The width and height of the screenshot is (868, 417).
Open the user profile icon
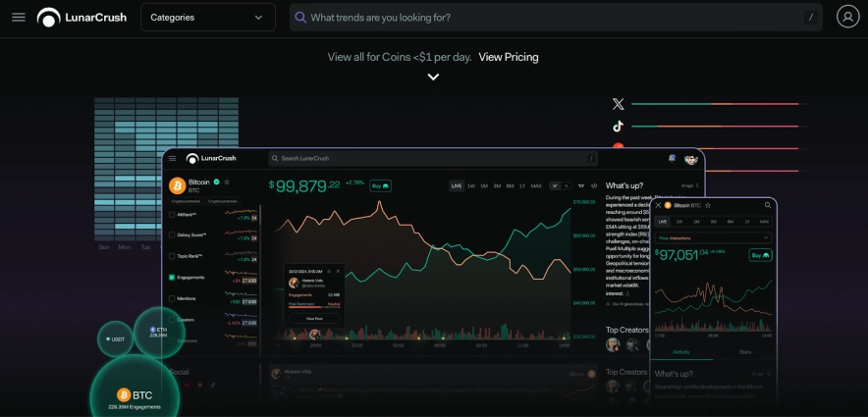click(847, 17)
